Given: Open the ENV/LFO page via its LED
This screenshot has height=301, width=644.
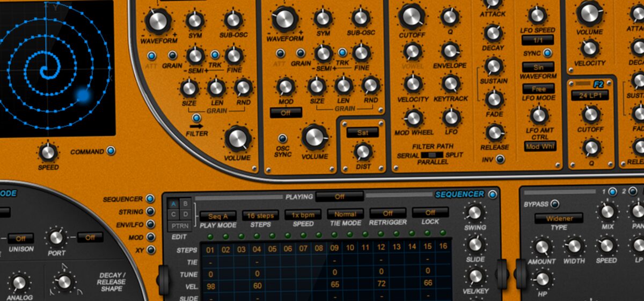Looking at the screenshot, I should (150, 225).
